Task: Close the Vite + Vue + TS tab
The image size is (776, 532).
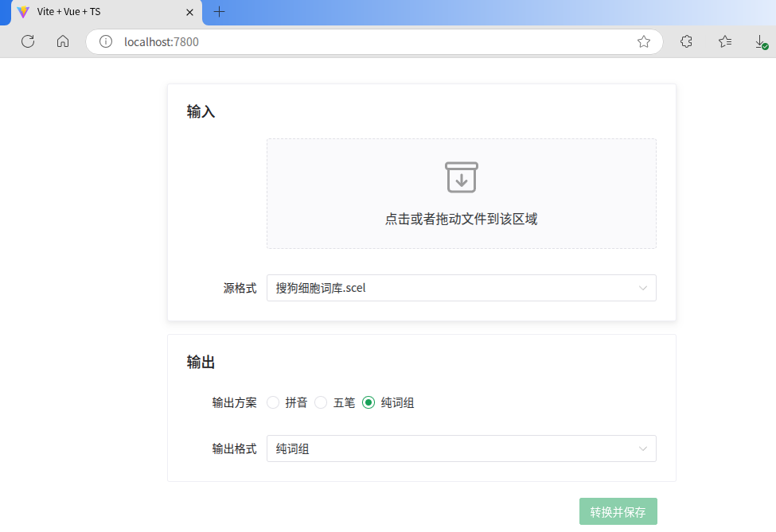Action: pyautogui.click(x=189, y=13)
